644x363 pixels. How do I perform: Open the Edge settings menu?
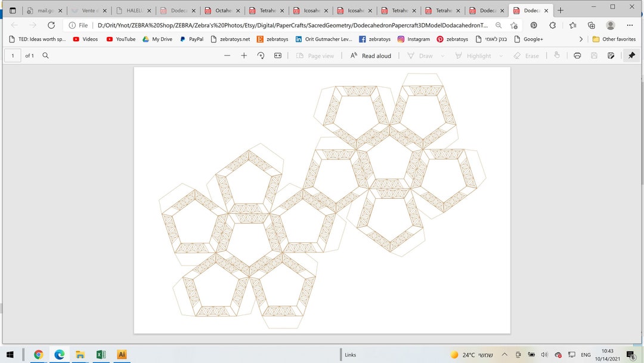[630, 26]
